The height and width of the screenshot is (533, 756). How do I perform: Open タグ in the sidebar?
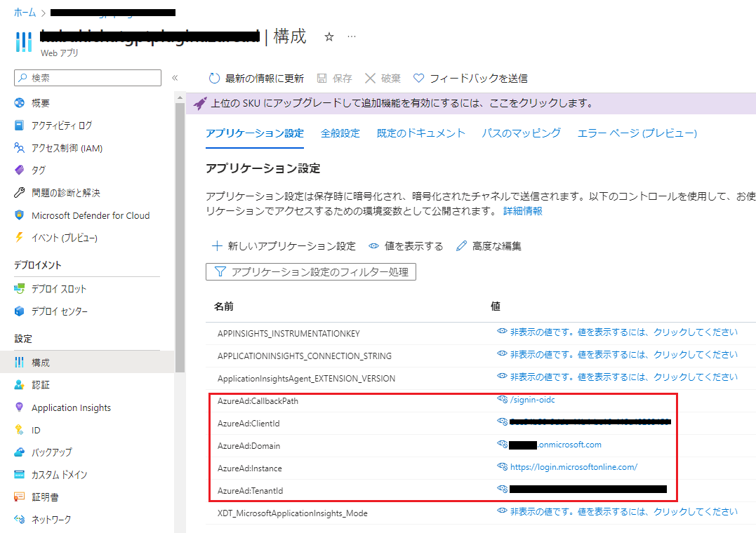38,170
